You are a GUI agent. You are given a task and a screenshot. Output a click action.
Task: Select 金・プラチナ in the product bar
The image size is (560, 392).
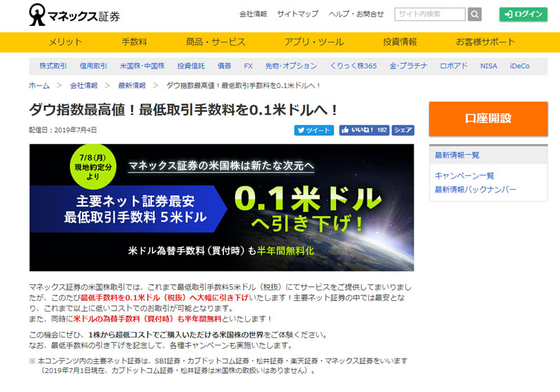click(x=408, y=66)
